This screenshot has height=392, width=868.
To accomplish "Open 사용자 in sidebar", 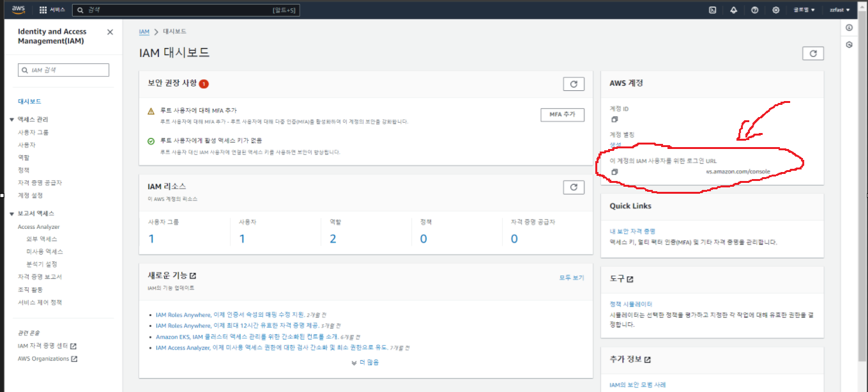I will 27,145.
